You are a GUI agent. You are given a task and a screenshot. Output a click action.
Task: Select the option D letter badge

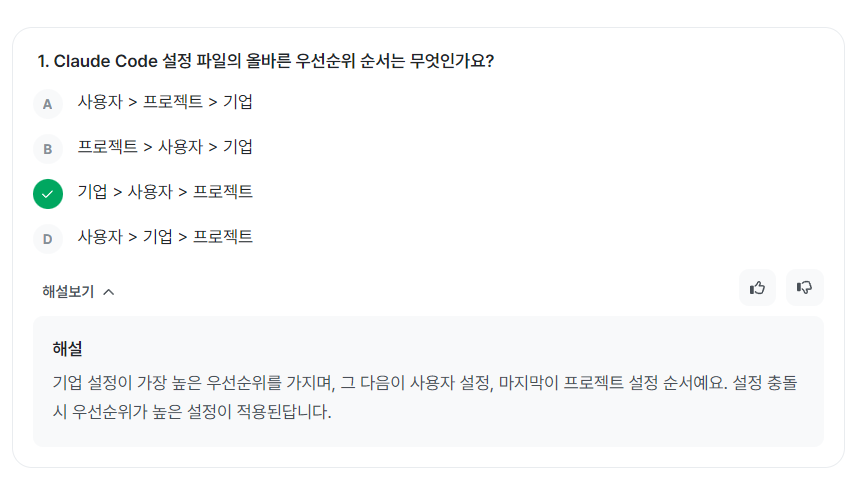click(x=47, y=238)
